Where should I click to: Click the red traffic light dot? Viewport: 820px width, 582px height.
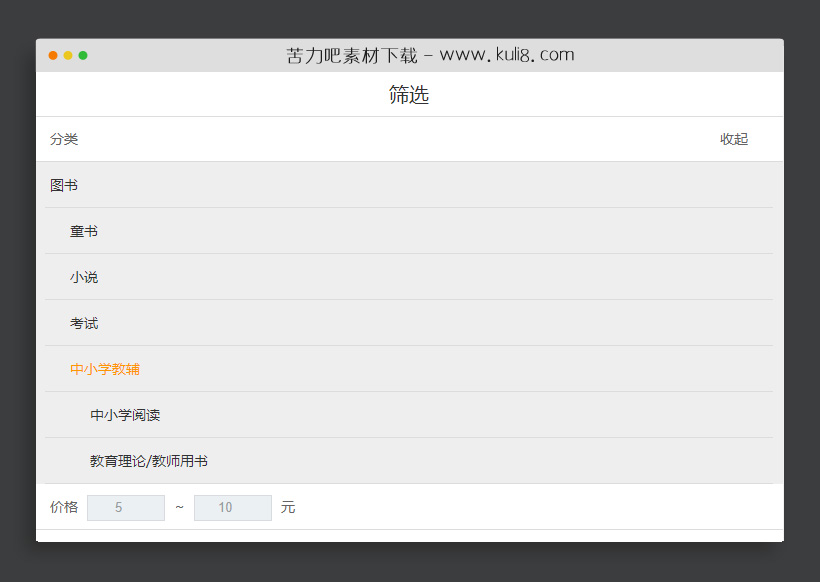click(x=52, y=56)
